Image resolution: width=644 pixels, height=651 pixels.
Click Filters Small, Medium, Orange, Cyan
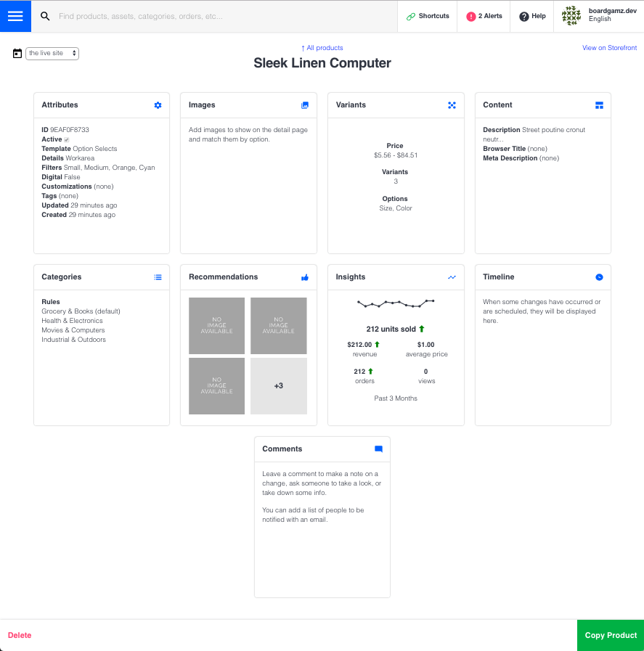(x=98, y=168)
